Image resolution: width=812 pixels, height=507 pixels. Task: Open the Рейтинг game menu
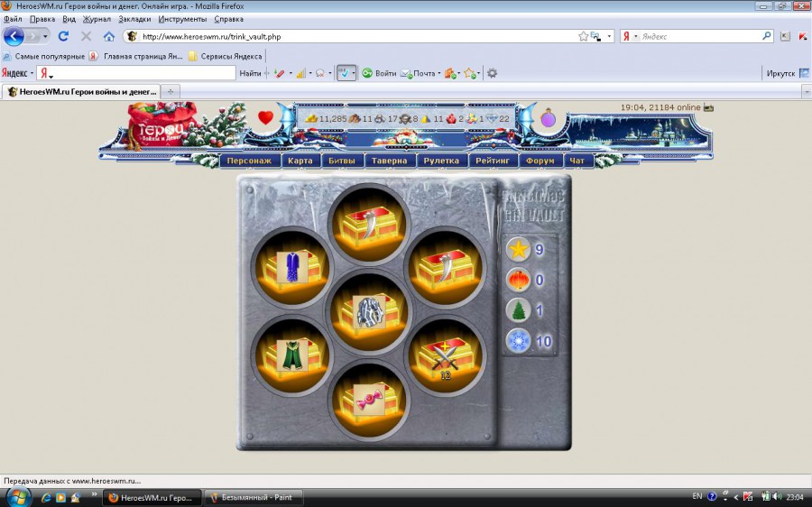tap(493, 161)
